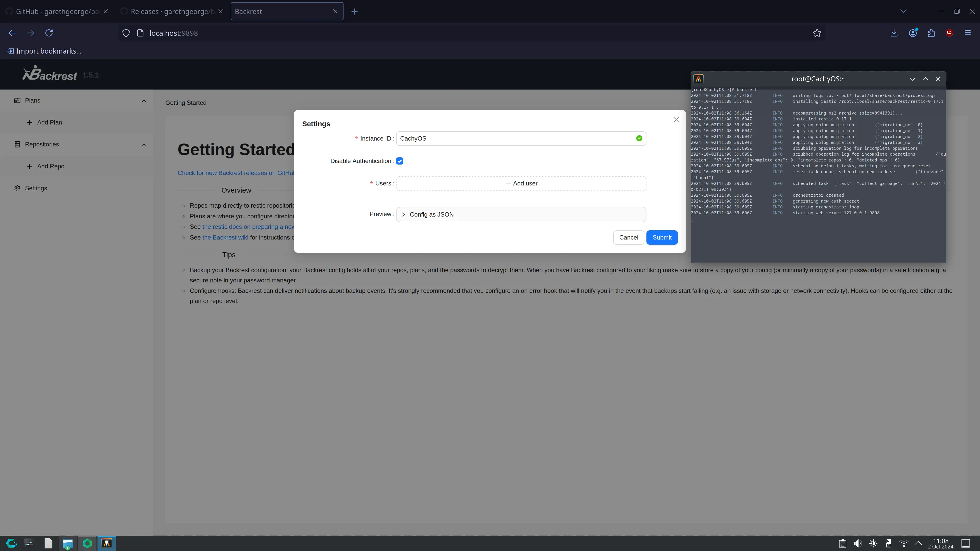The width and height of the screenshot is (980, 551).
Task: Open the Wi-Fi network tray icon
Action: click(903, 543)
